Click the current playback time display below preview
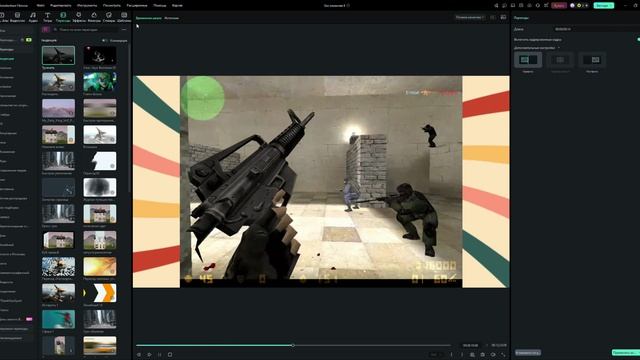 [x=470, y=345]
